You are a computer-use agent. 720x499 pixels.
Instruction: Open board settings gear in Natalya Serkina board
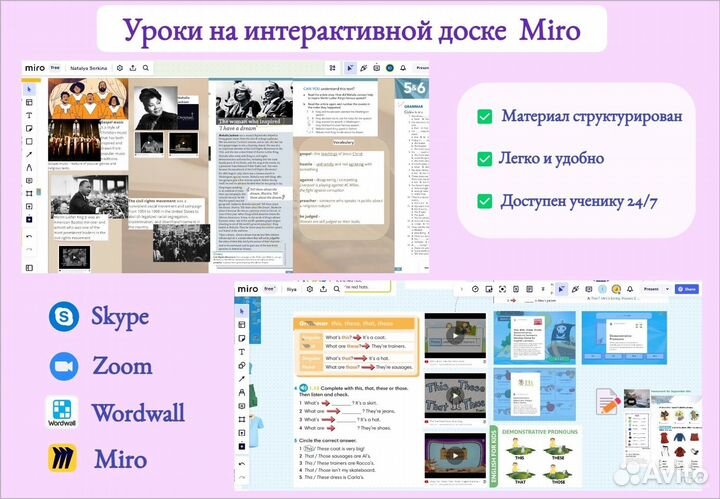pyautogui.click(x=120, y=68)
